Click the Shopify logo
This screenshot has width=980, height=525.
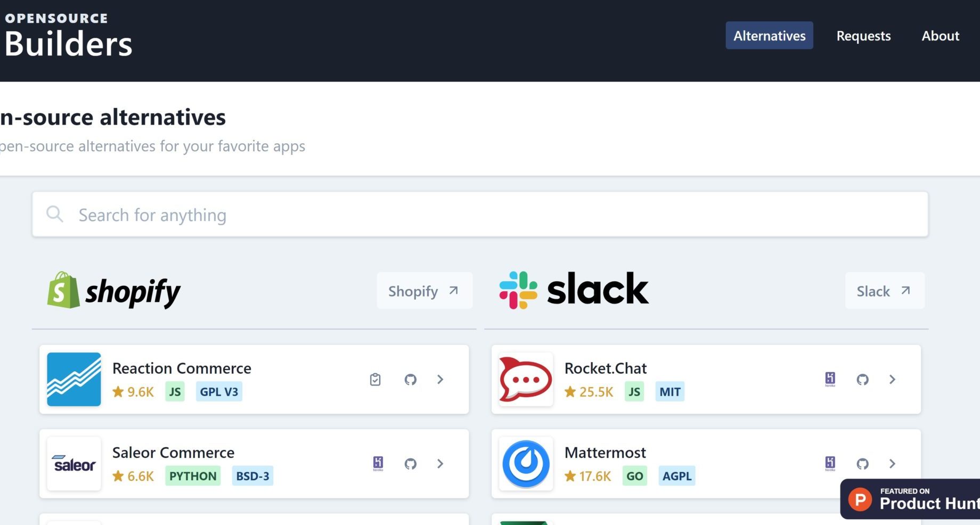(x=114, y=290)
